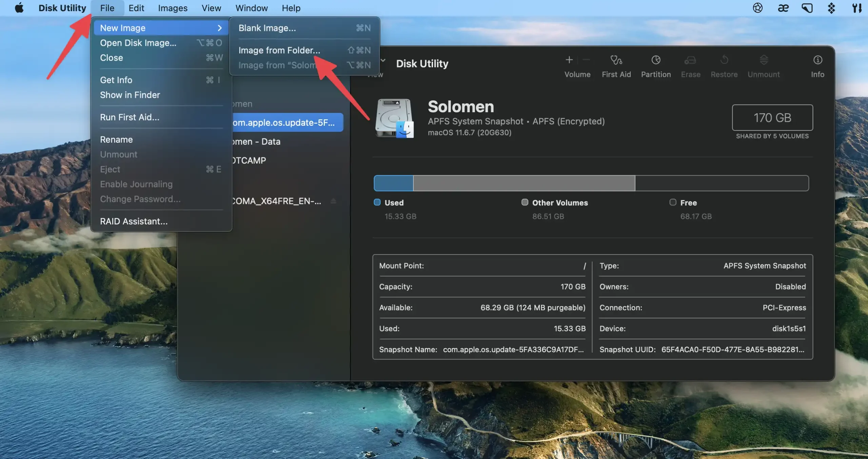Screen dimensions: 868x459
Task: Choose Open Disk Image…
Action: [x=161, y=43]
